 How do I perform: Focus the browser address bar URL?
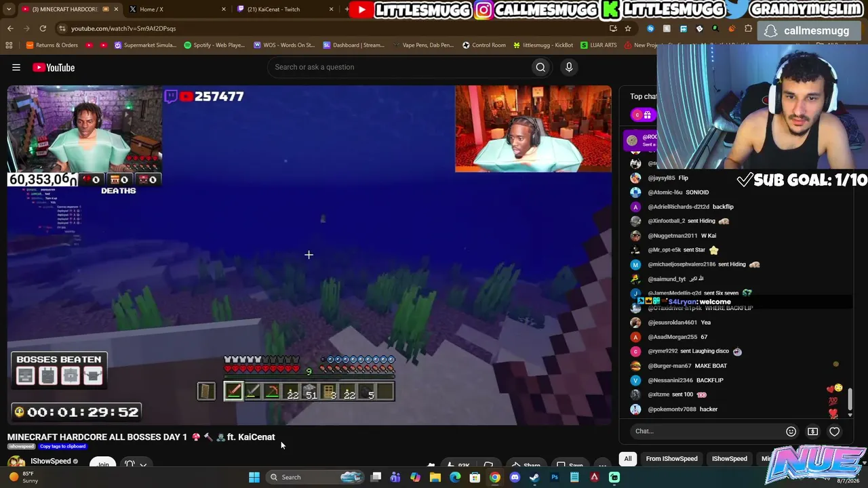[123, 28]
